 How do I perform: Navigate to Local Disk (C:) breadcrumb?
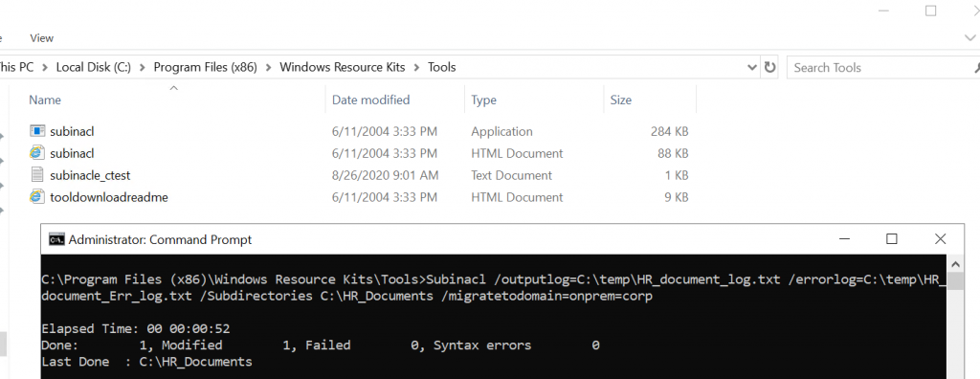[x=94, y=68]
